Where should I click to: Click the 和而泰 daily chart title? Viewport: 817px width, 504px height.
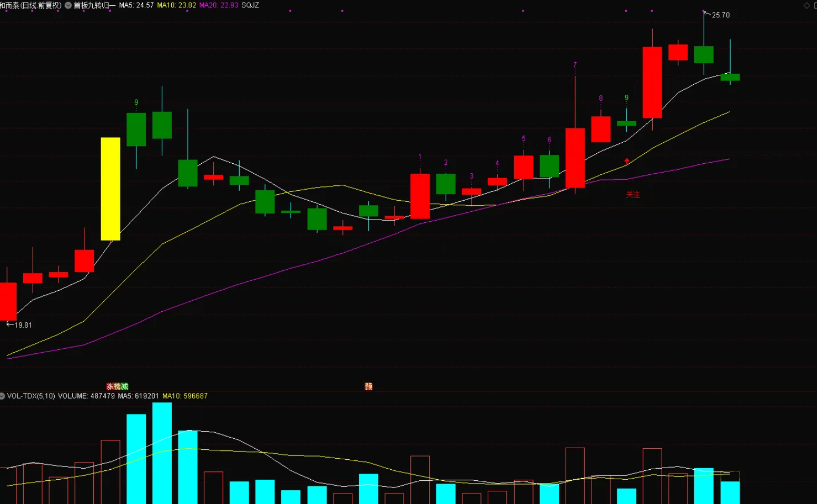(x=31, y=5)
